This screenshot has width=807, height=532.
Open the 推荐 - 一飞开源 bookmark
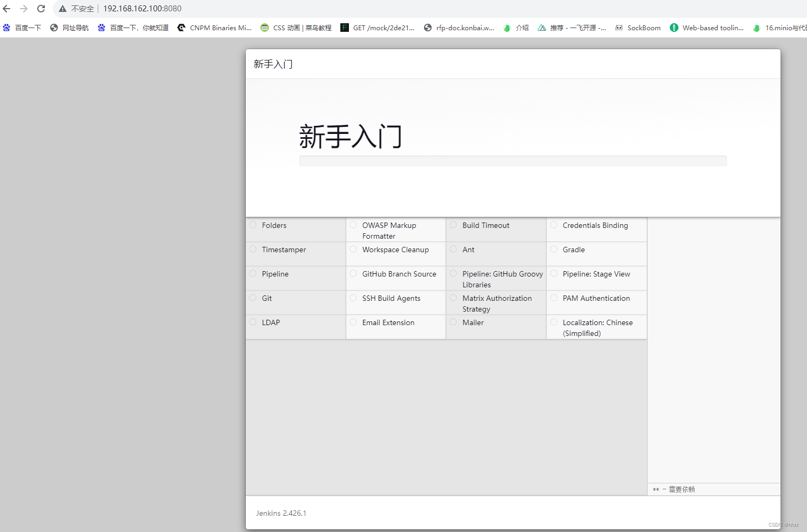[572, 28]
